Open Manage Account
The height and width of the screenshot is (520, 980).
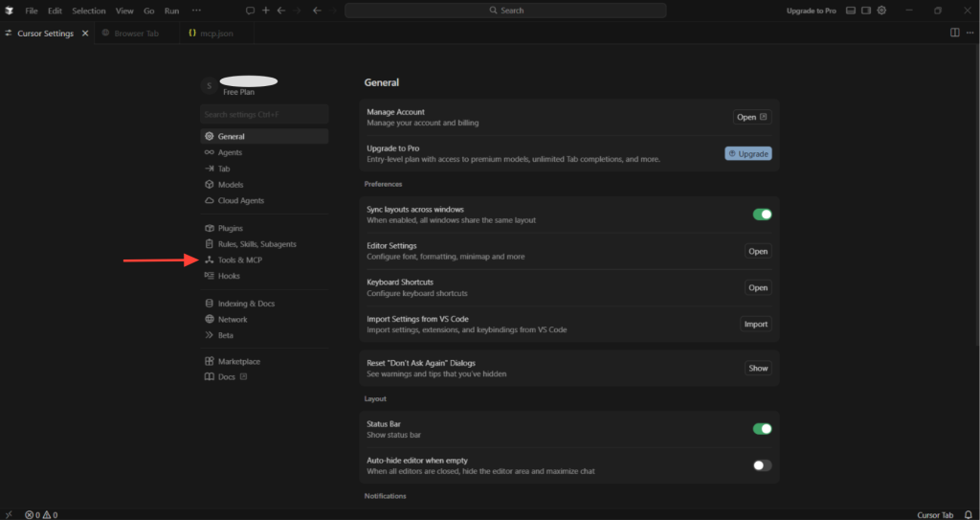752,117
